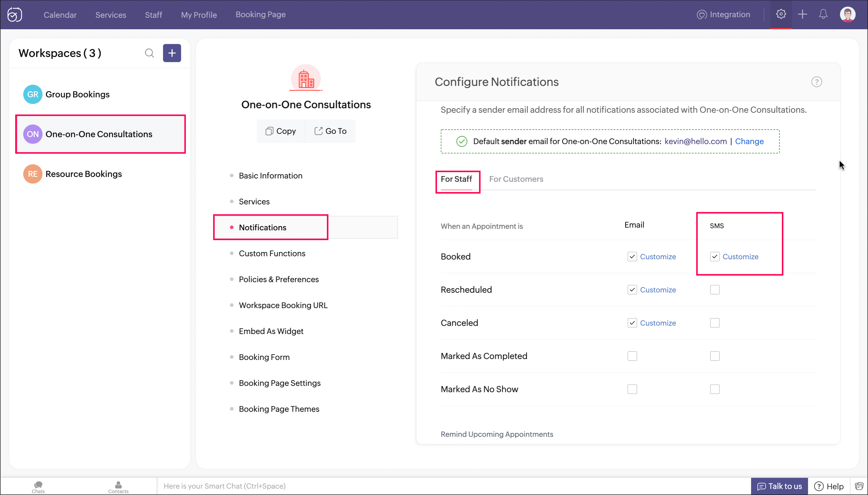
Task: Enable SMS for Marked As Completed
Action: click(714, 356)
